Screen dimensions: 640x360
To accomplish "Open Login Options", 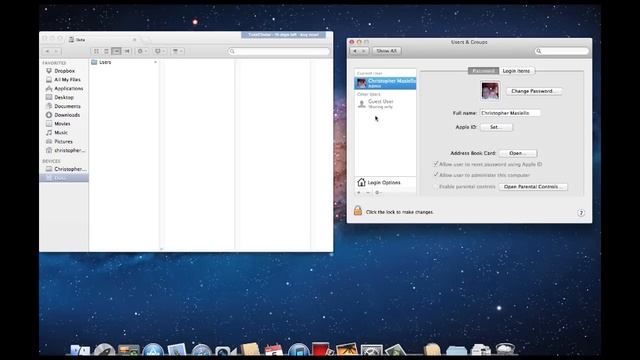I will tap(385, 182).
